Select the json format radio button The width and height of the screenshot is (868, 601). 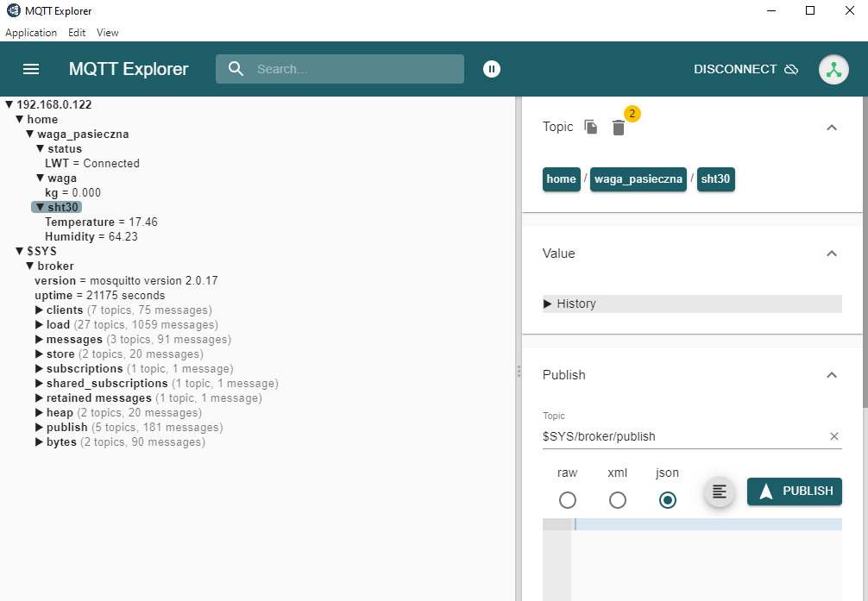[x=668, y=500]
